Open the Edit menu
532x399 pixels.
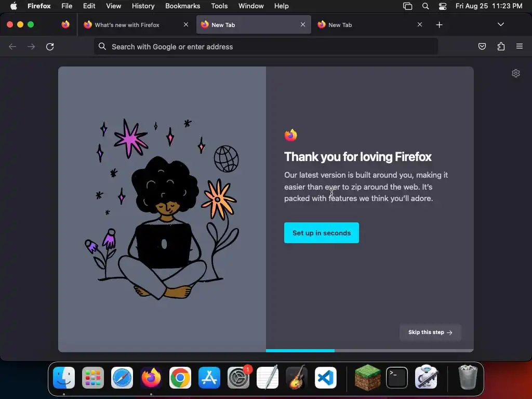89,6
